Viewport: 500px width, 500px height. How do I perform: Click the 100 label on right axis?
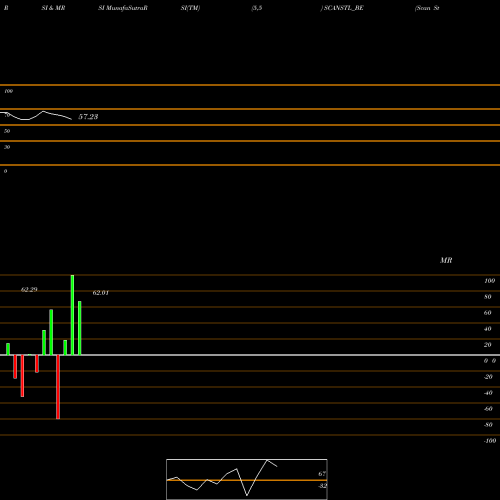[489, 281]
